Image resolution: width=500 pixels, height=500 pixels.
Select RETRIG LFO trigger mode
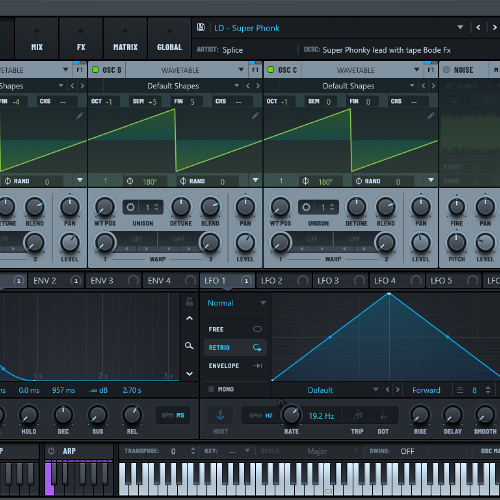pos(235,348)
